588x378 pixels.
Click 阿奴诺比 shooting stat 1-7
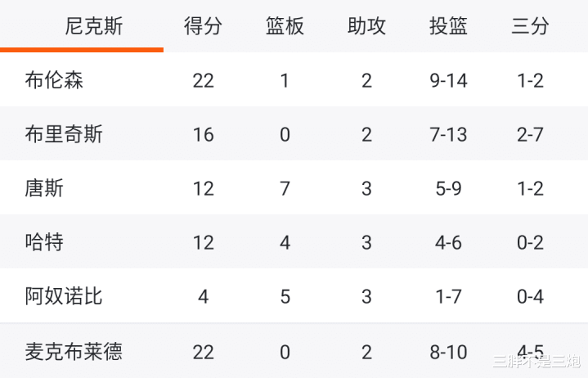tap(448, 297)
